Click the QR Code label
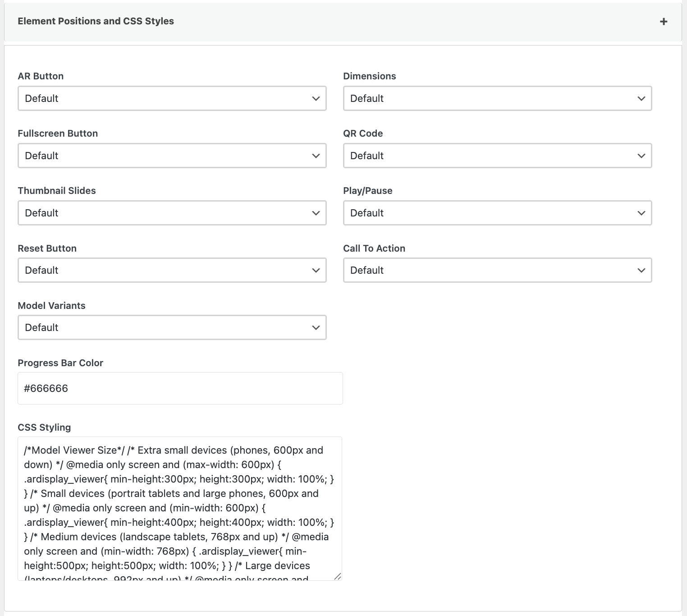This screenshot has width=687, height=616. (x=362, y=133)
